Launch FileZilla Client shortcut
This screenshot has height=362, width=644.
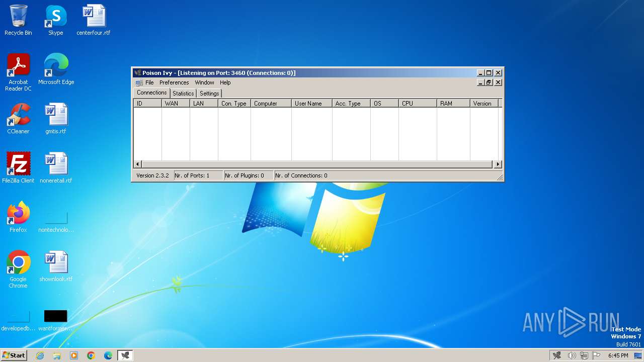point(18,168)
